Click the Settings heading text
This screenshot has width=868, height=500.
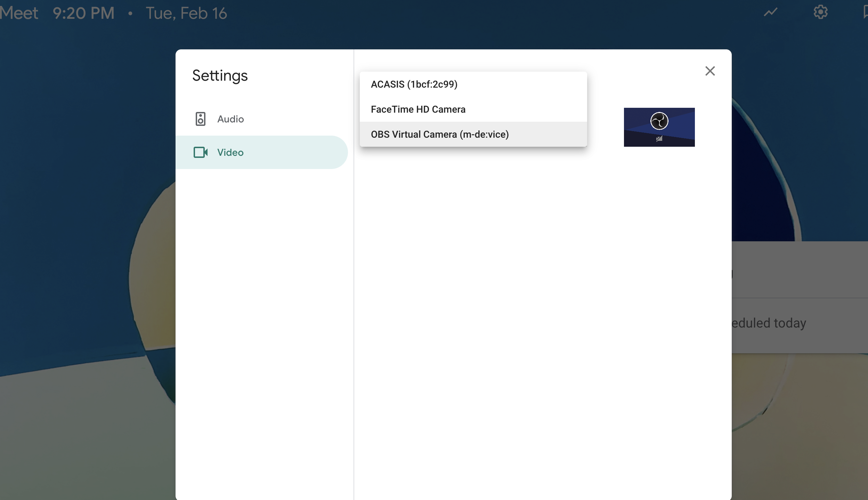pos(220,75)
